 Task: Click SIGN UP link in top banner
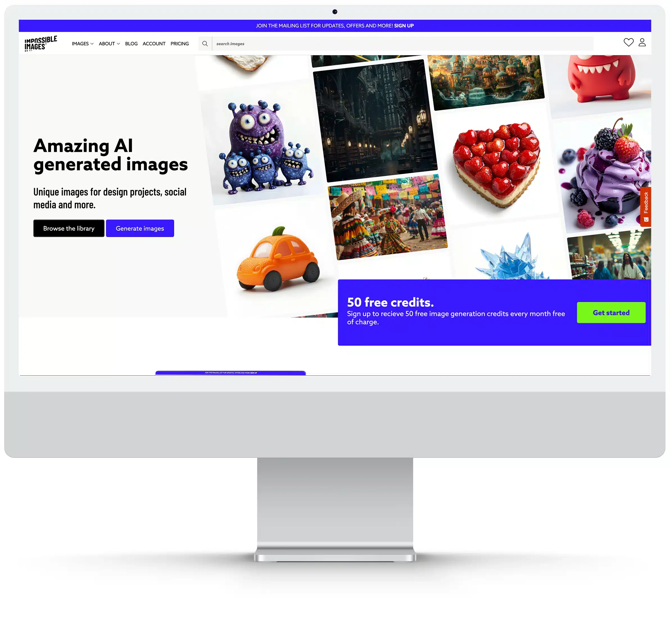point(404,25)
